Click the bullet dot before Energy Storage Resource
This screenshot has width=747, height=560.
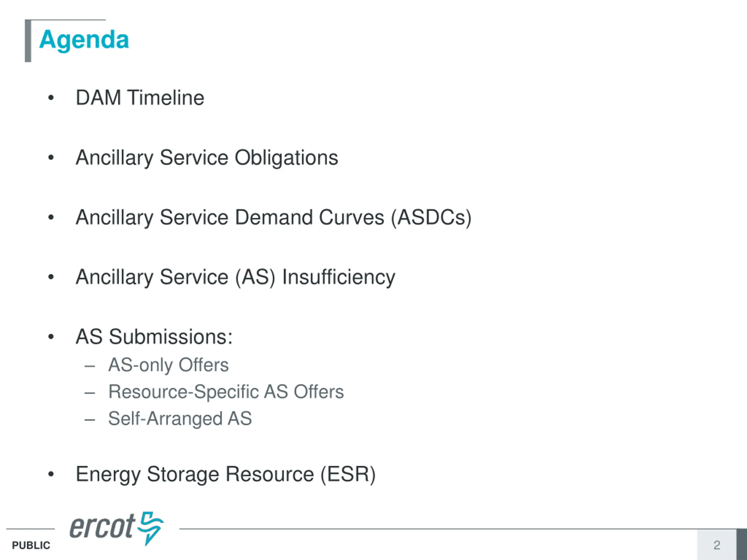click(51, 474)
